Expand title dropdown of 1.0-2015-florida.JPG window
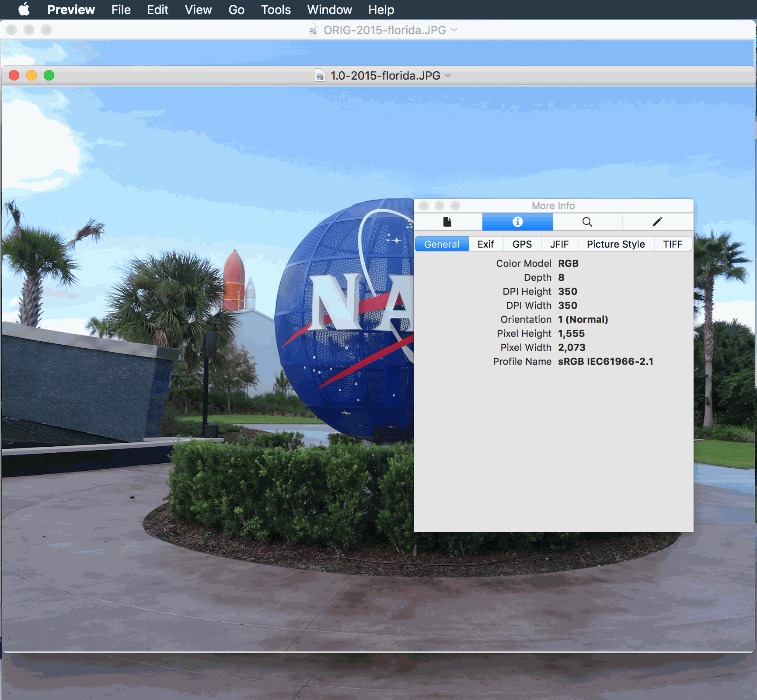Image resolution: width=757 pixels, height=700 pixels. tap(448, 75)
